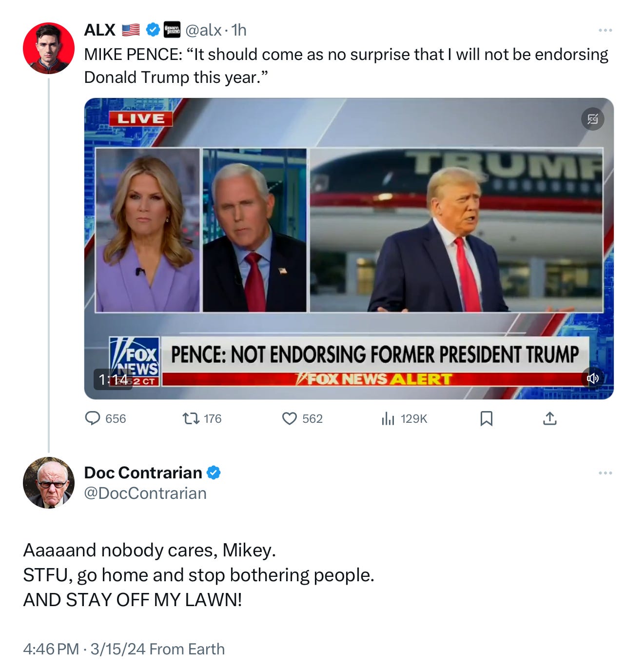
Task: Open @DocContrarian handle link
Action: [x=145, y=493]
